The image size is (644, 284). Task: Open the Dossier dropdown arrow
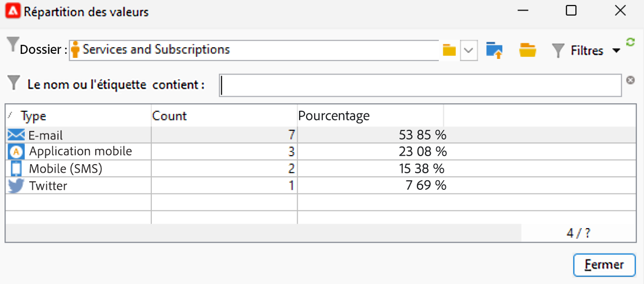tap(469, 50)
